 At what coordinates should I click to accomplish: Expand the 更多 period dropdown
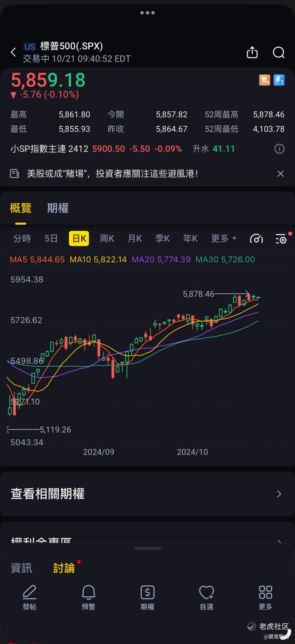point(224,238)
